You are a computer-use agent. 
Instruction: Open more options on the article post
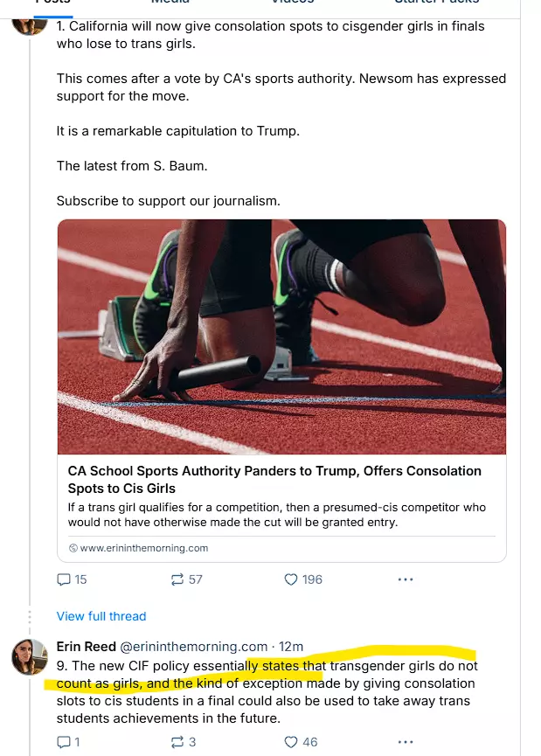click(405, 579)
